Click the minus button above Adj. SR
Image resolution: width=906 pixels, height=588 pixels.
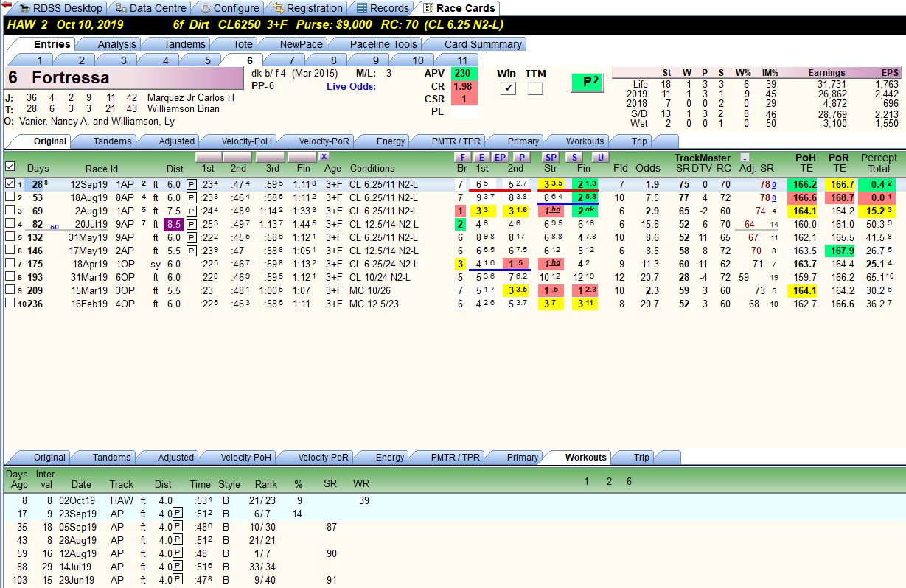tap(745, 158)
